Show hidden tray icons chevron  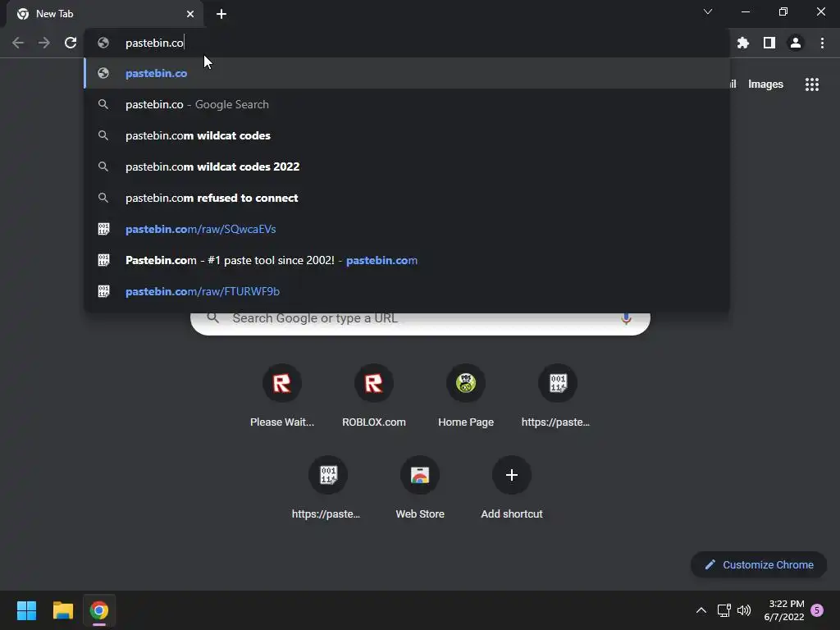(x=701, y=610)
